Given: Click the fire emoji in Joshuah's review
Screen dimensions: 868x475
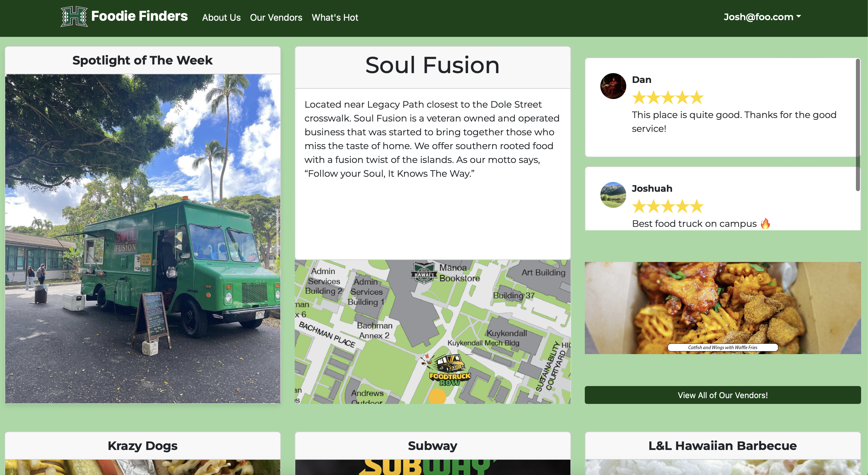Looking at the screenshot, I should 765,223.
